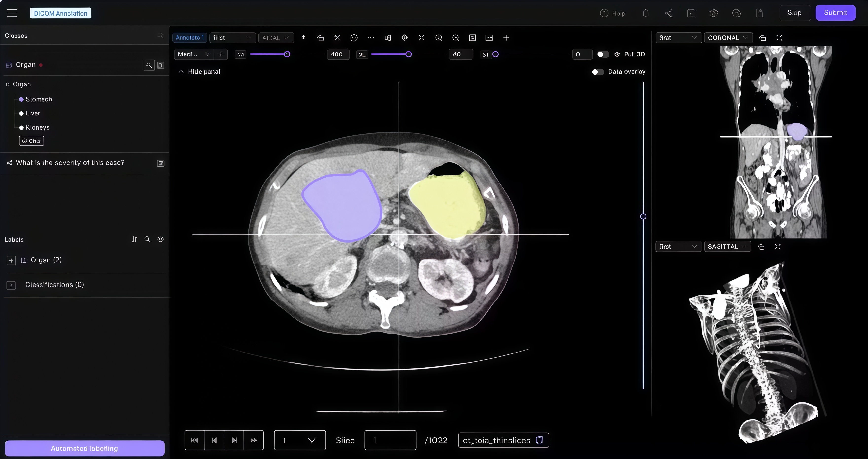Click the Submit button
This screenshot has height=459, width=868.
(x=835, y=13)
